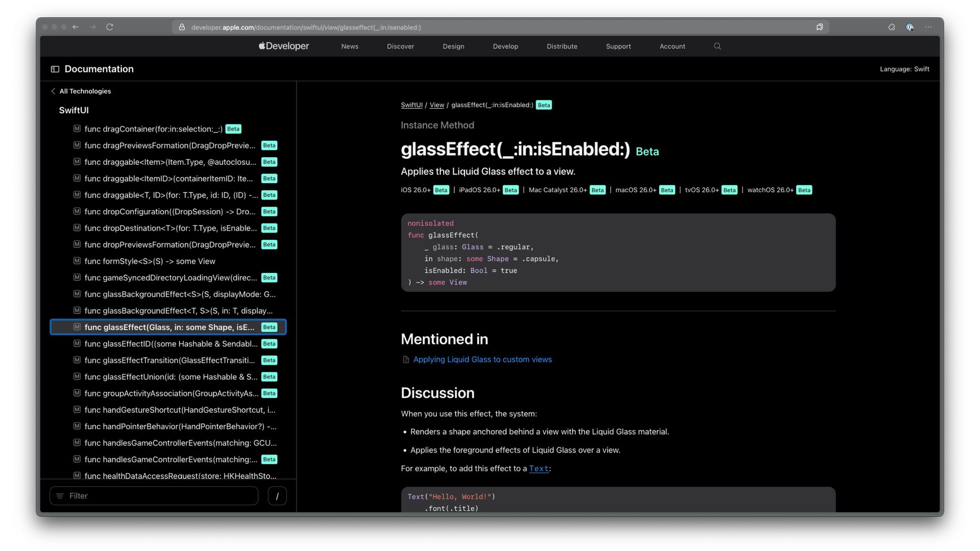This screenshot has width=980, height=551.
Task: Select func draggable<Item> row
Action: coord(168,162)
